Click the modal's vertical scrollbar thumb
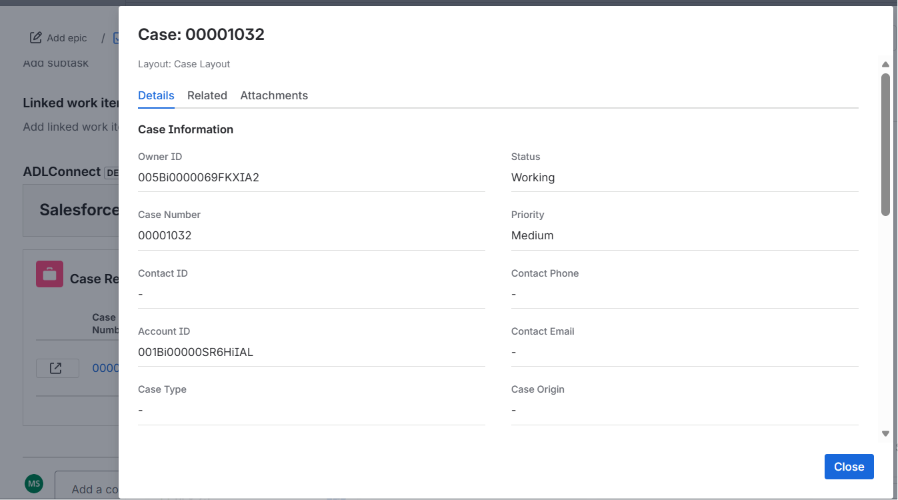 (x=885, y=144)
